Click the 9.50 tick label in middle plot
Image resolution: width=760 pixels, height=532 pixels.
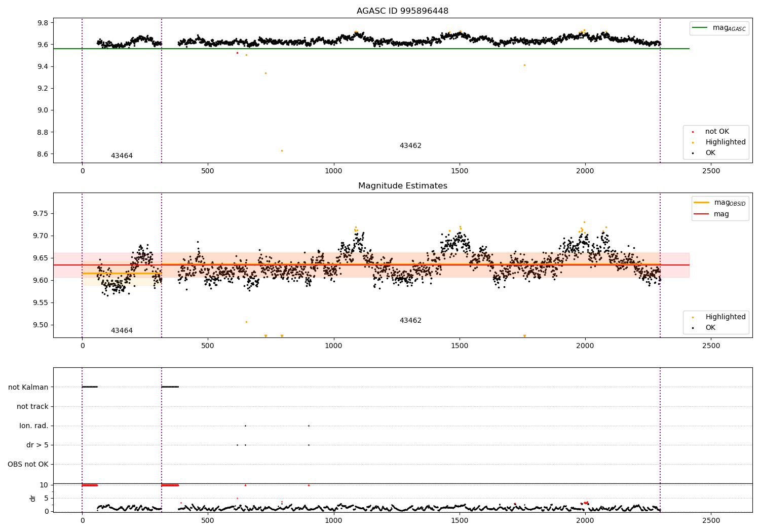[x=41, y=325]
